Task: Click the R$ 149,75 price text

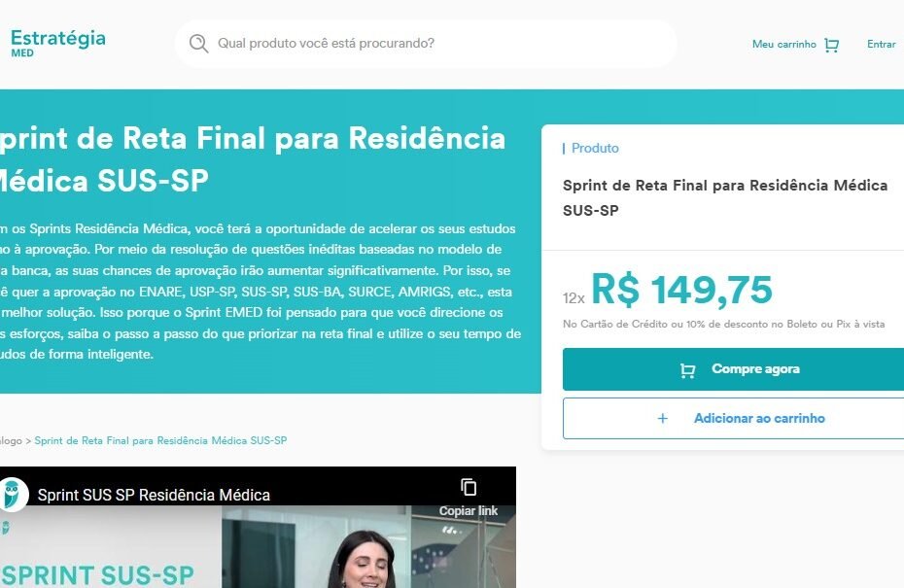Action: click(681, 290)
